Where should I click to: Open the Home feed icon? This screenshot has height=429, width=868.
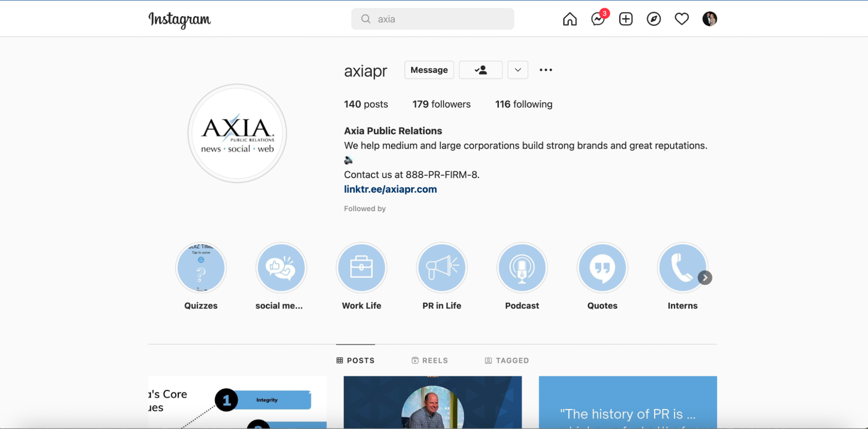point(570,19)
